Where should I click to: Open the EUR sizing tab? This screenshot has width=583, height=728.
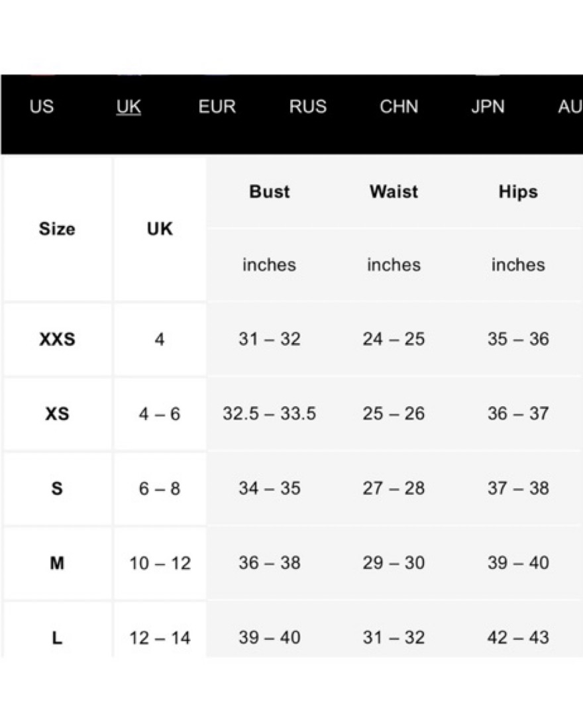217,107
